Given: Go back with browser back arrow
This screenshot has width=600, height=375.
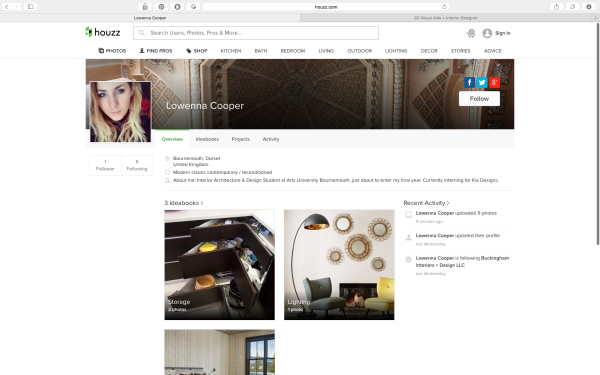Looking at the screenshot, I should (7, 7).
